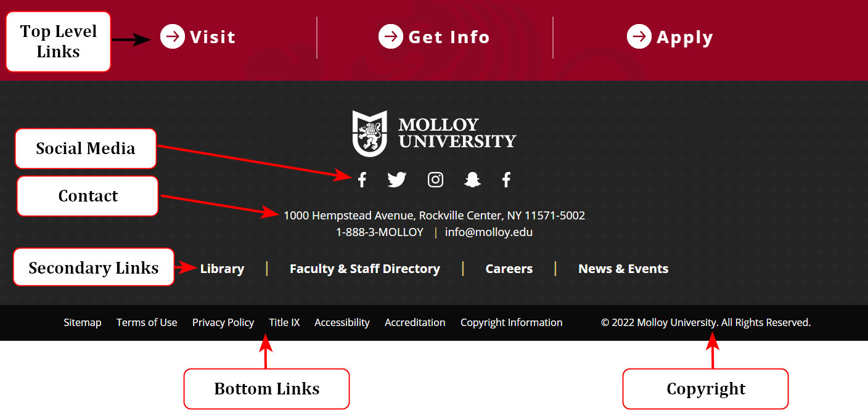Open the Twitter bird icon
The height and width of the screenshot is (416, 868).
pyautogui.click(x=397, y=180)
